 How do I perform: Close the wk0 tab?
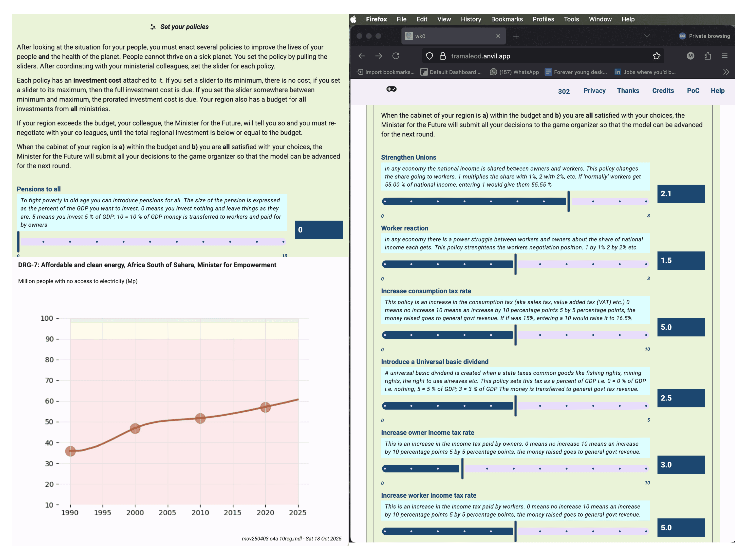pyautogui.click(x=498, y=36)
